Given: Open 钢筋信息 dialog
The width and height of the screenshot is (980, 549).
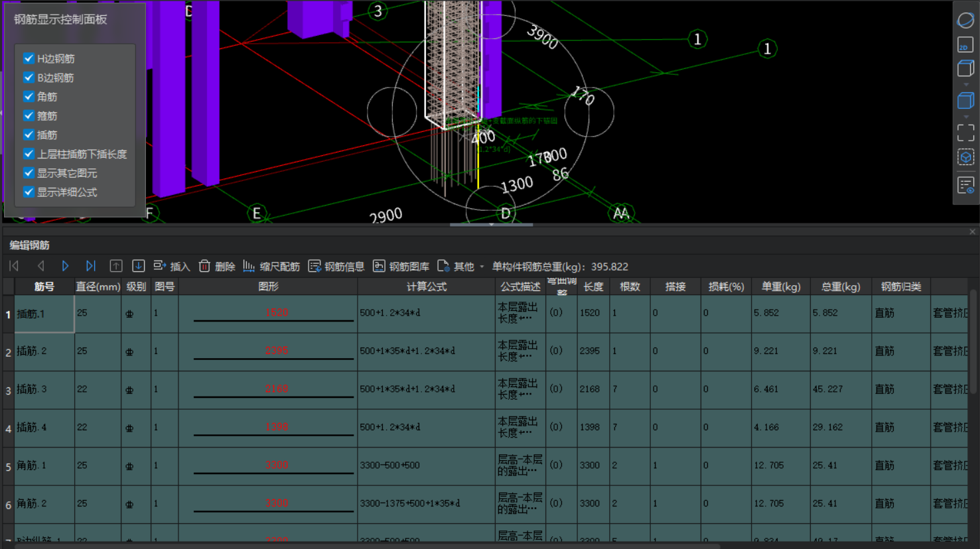Looking at the screenshot, I should (x=336, y=267).
